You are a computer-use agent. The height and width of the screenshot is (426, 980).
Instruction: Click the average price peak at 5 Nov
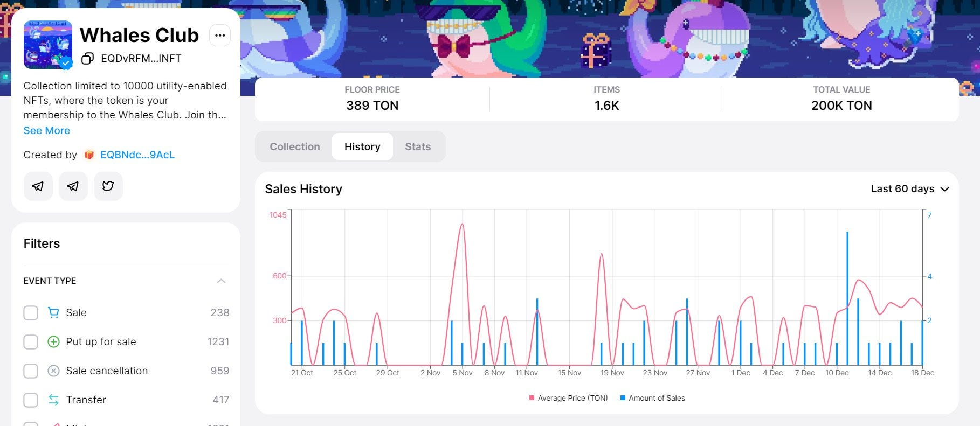point(462,225)
